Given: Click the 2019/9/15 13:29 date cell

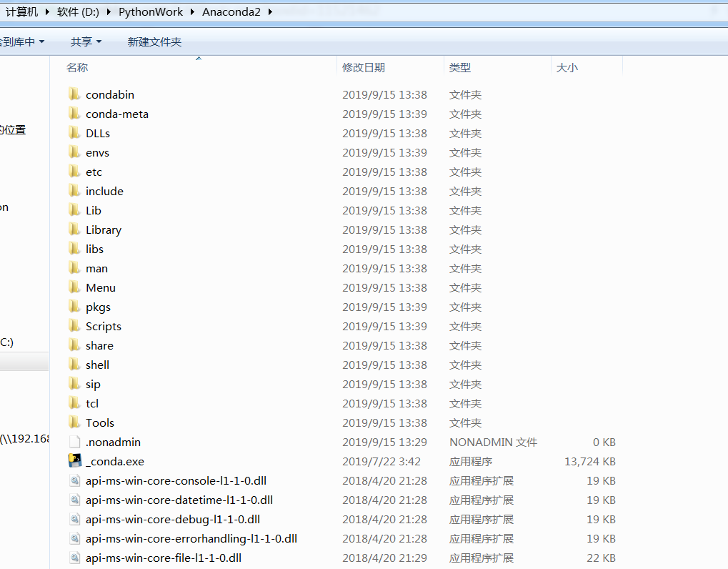Looking at the screenshot, I should [x=384, y=442].
